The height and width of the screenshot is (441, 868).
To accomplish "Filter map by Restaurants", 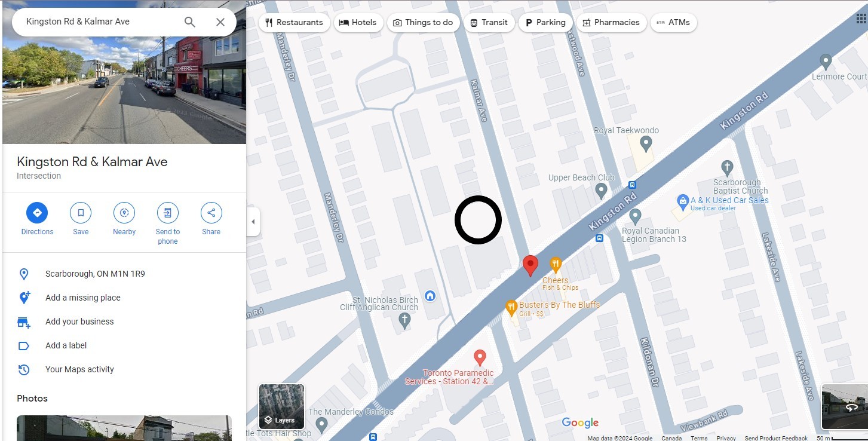I will click(294, 23).
